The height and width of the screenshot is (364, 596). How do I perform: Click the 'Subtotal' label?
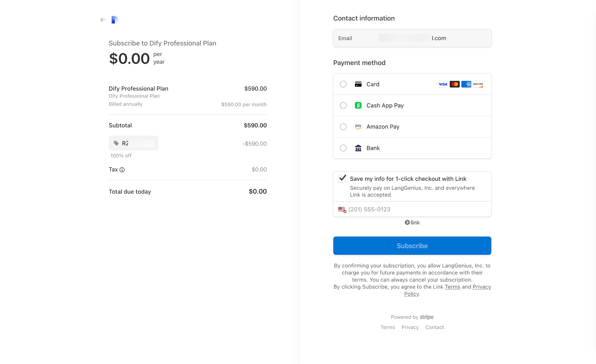tap(120, 125)
